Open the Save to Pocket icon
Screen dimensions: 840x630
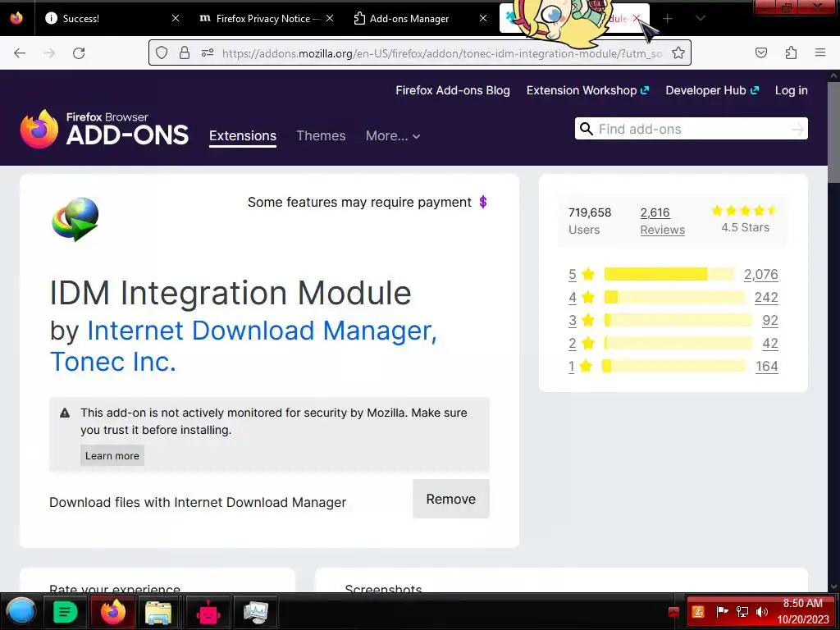(x=760, y=52)
